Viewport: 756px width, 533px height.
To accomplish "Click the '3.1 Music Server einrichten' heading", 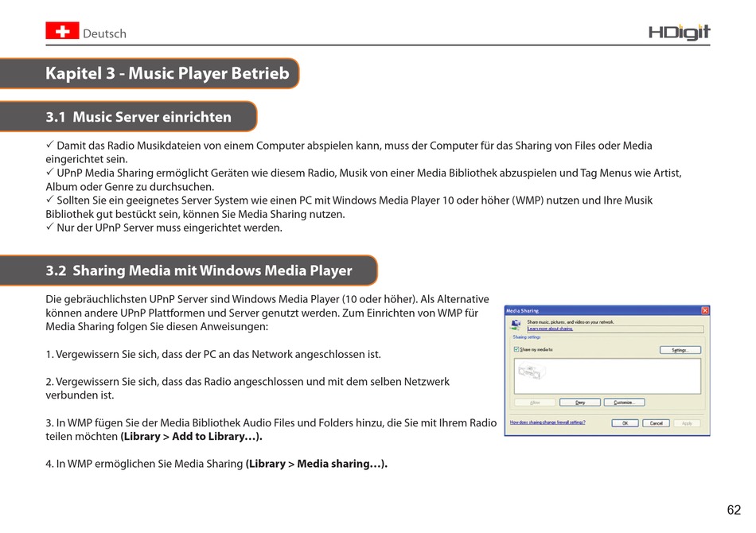I will click(138, 117).
